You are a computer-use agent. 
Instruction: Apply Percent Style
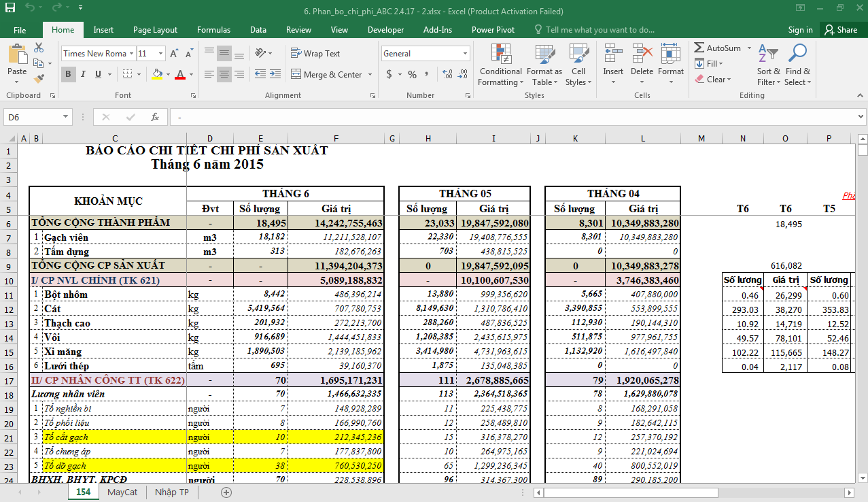[x=412, y=74]
